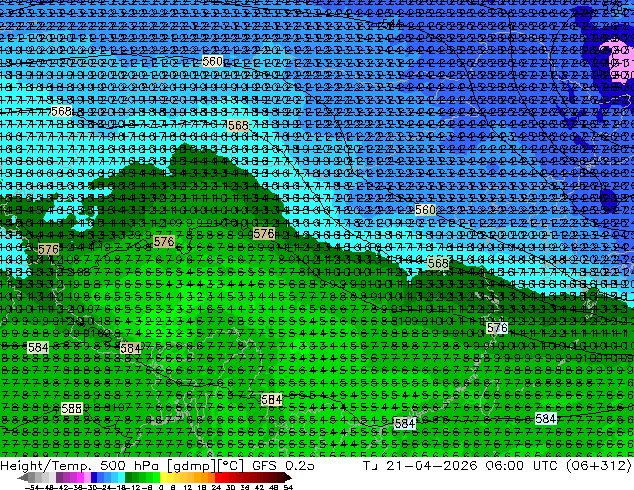Click the '12' label under the color scale

[188, 487]
